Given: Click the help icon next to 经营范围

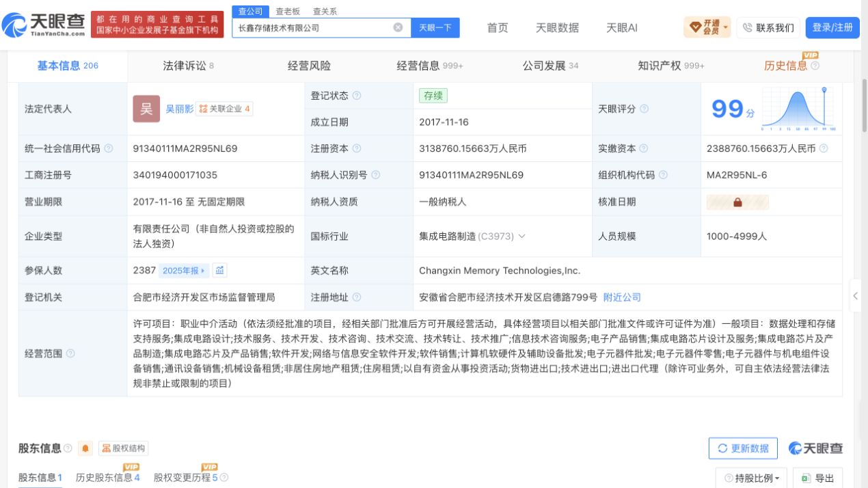Looking at the screenshot, I should 70,353.
